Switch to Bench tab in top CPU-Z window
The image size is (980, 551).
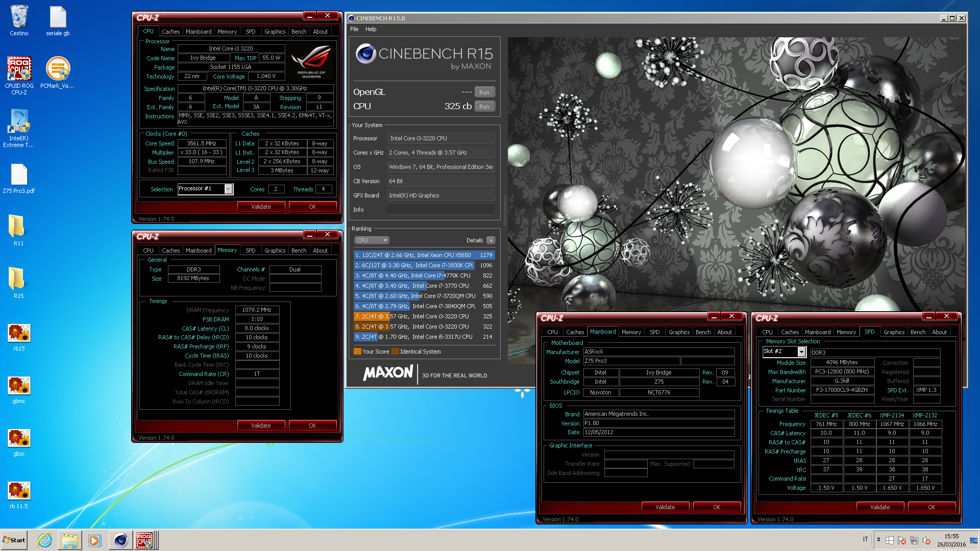(x=299, y=32)
